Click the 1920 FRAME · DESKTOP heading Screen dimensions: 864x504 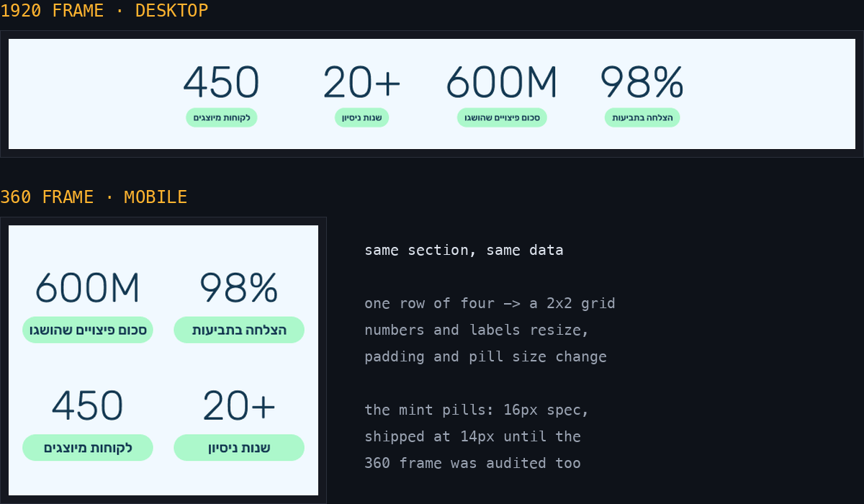[104, 11]
